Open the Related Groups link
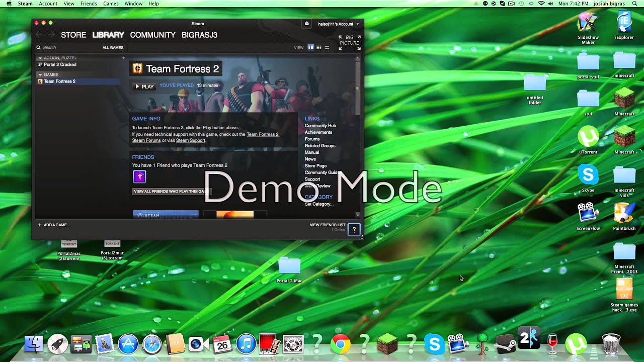644x362 pixels. click(320, 146)
